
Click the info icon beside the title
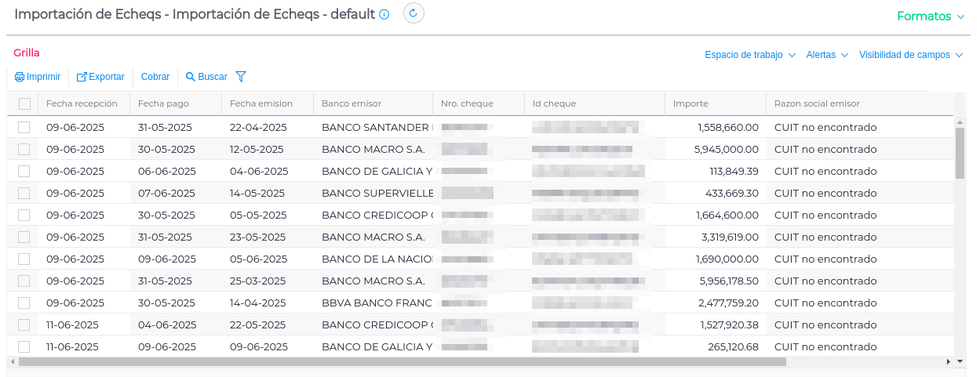[384, 15]
